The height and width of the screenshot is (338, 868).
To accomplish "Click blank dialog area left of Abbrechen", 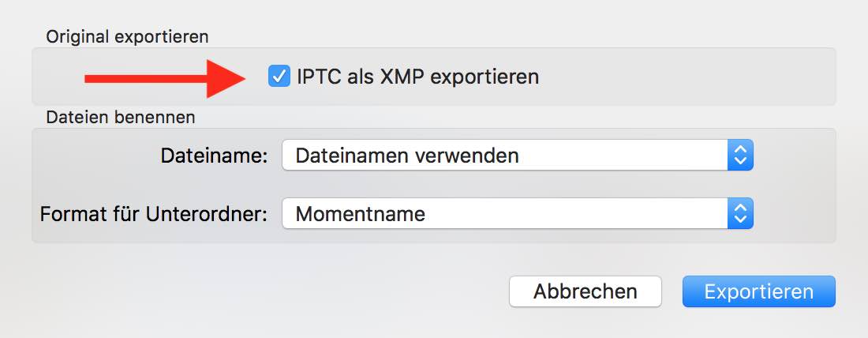I will coord(276,291).
